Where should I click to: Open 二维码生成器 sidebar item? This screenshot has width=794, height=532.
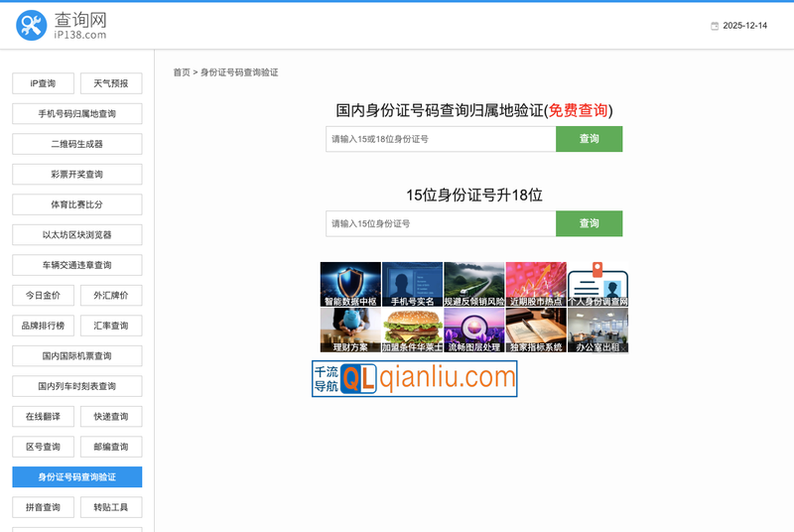coord(77,144)
